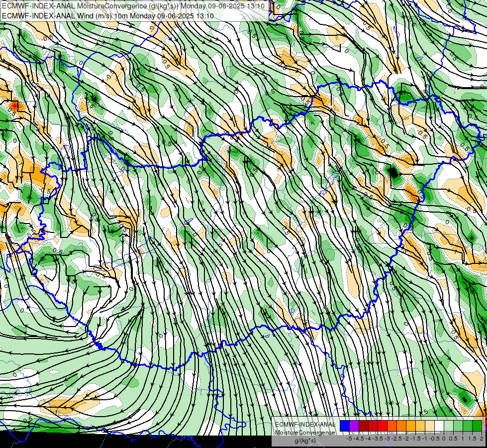The image size is (487, 448).
Task: Click the -3.5 legend tick value
Action: click(x=378, y=439)
